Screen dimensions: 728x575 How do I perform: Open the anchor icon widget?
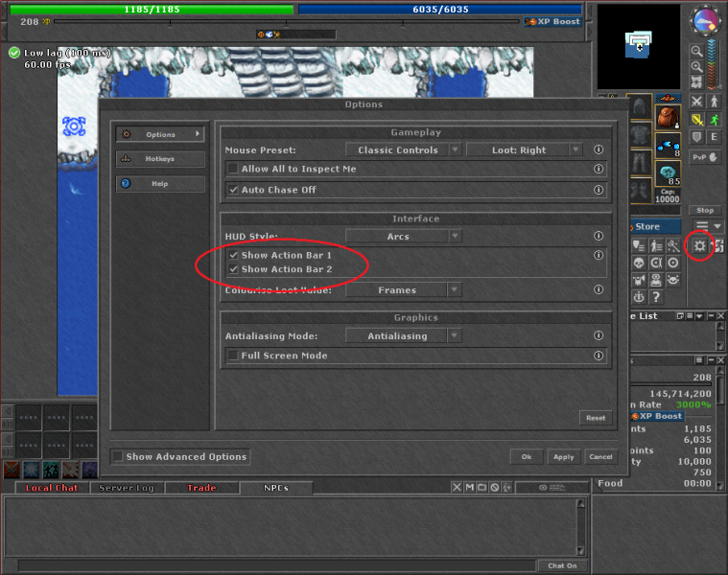[x=639, y=297]
